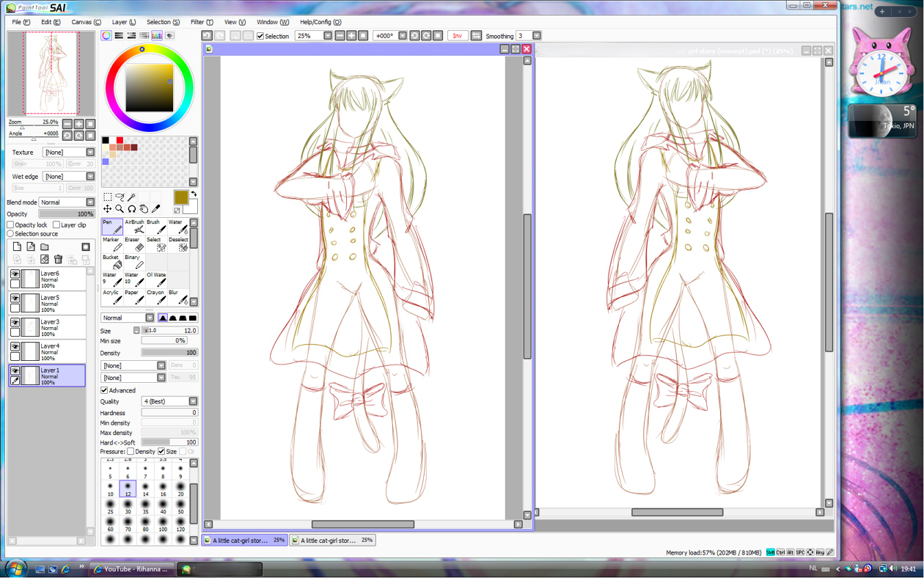Choose the Bucket fill tool
924x578 pixels.
pyautogui.click(x=112, y=262)
